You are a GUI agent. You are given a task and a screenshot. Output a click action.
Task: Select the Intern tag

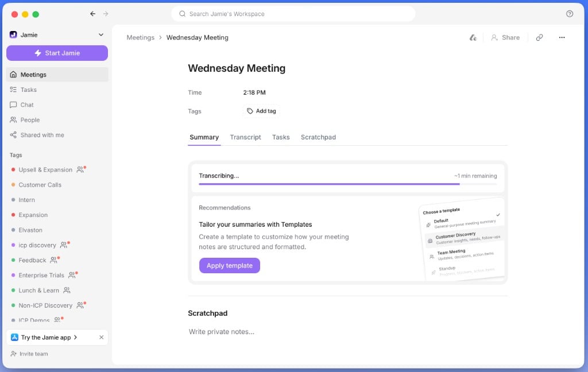26,200
